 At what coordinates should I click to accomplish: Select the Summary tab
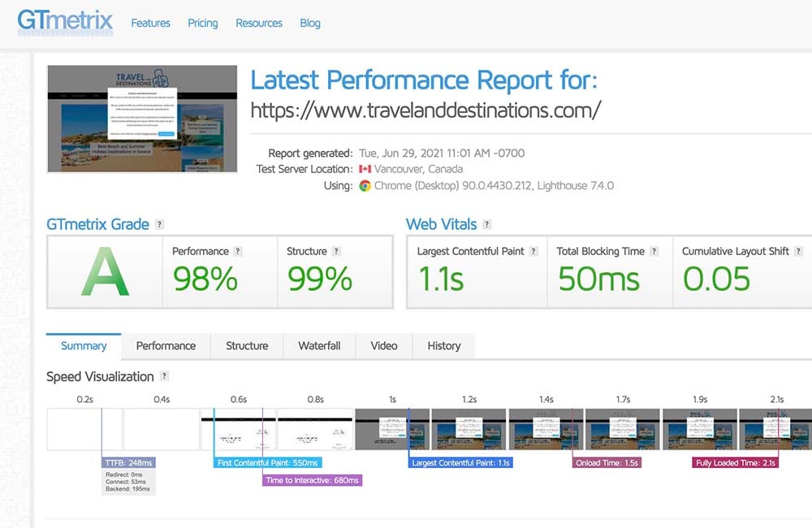[84, 345]
